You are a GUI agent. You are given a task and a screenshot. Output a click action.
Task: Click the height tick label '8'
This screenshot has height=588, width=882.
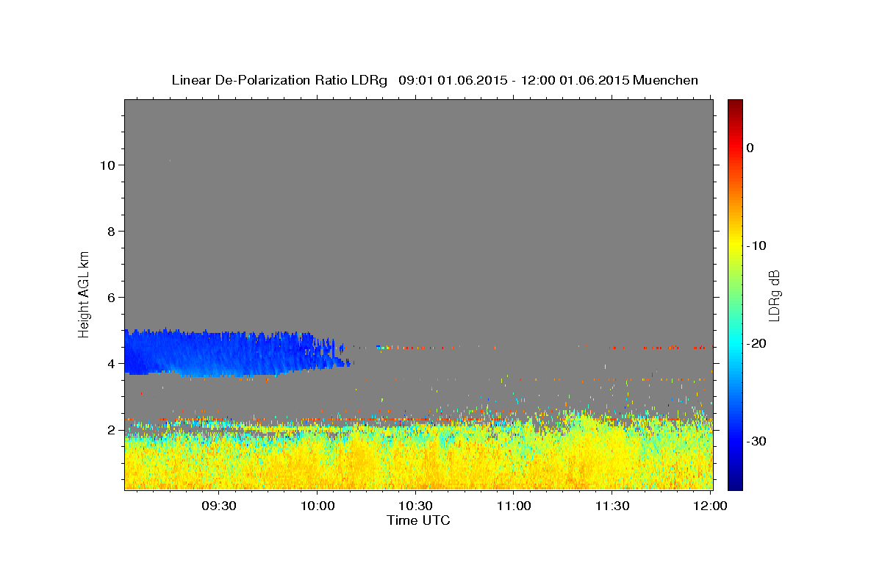[111, 232]
